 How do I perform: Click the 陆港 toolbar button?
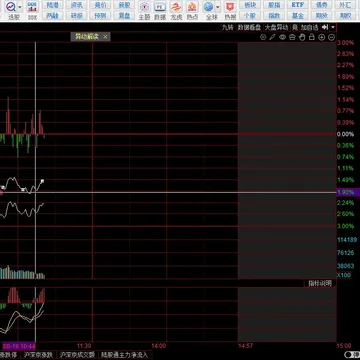[x=52, y=5]
